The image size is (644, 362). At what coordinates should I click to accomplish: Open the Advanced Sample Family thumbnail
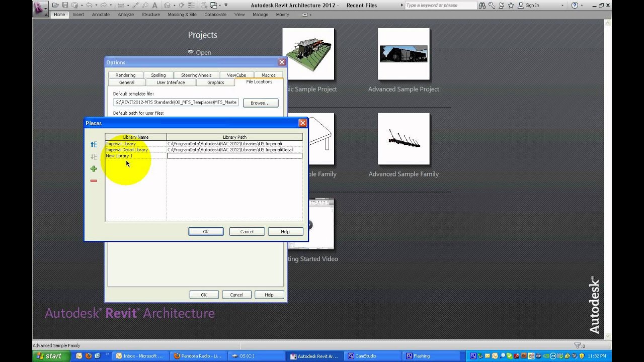click(404, 139)
